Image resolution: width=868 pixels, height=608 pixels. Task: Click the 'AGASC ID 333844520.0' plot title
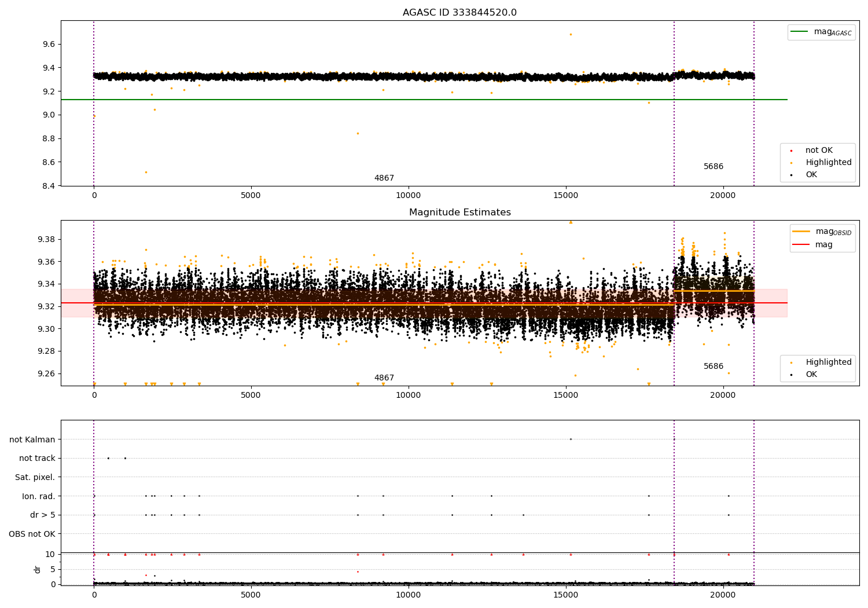click(459, 13)
